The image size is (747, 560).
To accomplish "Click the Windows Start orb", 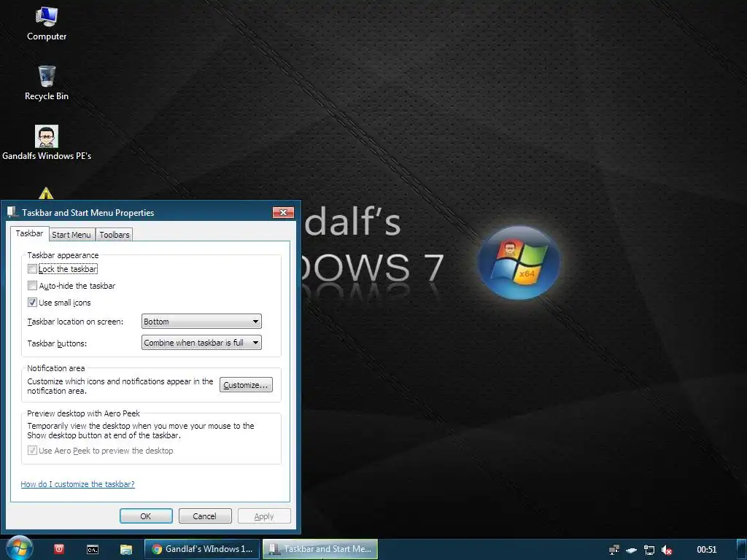I will tap(19, 548).
